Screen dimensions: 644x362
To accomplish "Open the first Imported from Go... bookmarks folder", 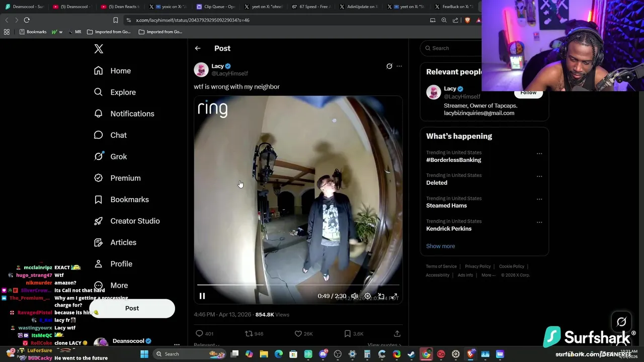I will coord(109,32).
